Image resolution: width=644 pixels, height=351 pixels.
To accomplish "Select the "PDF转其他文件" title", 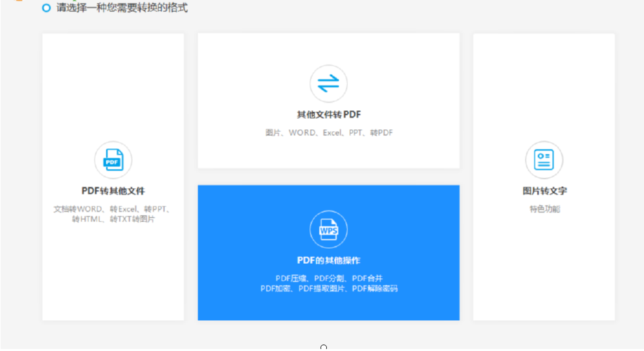I will click(113, 191).
